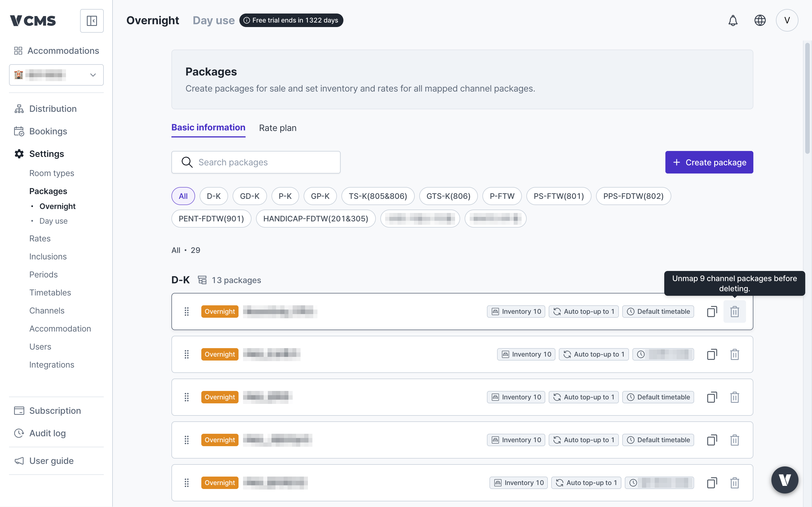Grab the drag handle of third package
Viewport: 812px width, 507px height.
187,397
